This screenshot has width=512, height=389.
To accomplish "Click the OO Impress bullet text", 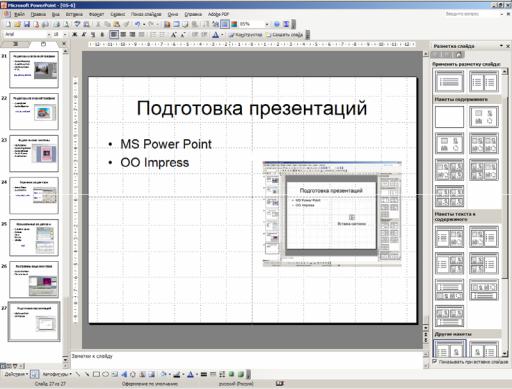I will 155,163.
